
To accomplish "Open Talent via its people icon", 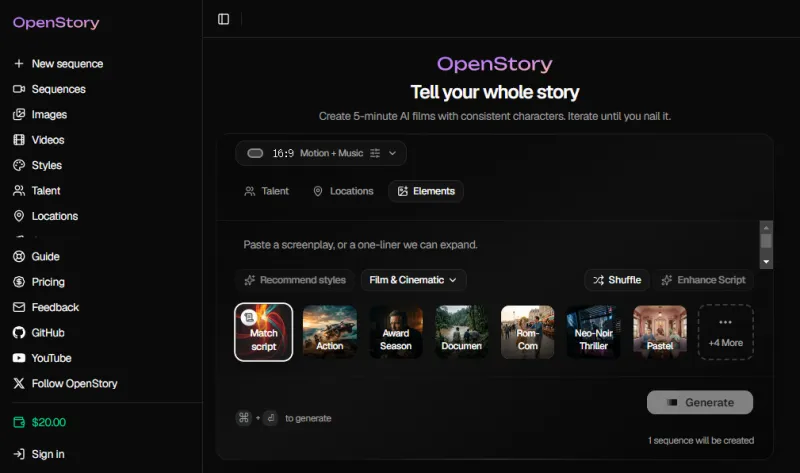I will point(19,191).
